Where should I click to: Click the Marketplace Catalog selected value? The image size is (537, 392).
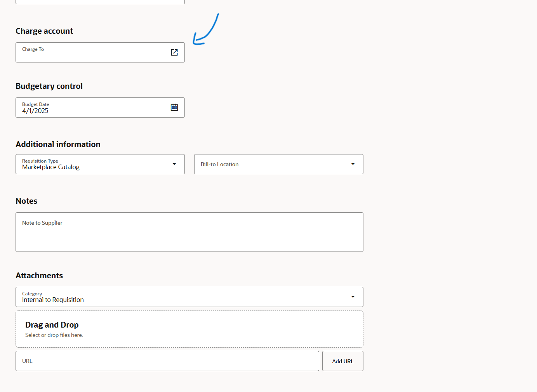[x=51, y=167]
